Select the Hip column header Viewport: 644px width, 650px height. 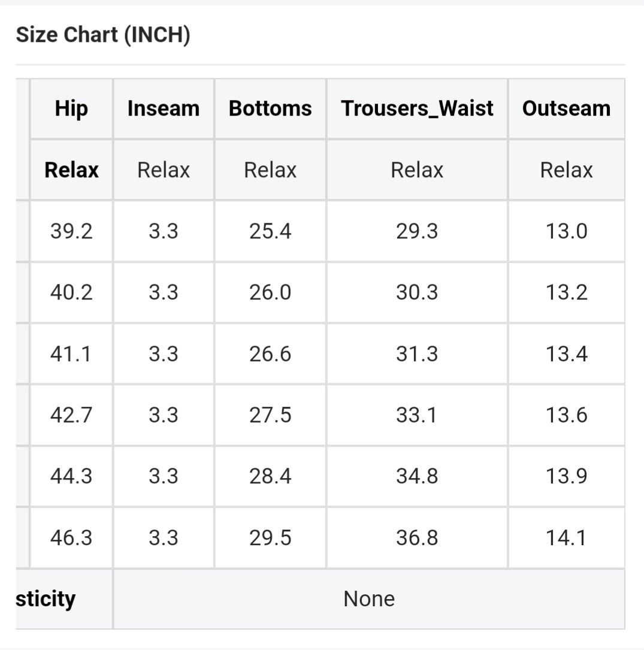tap(71, 108)
